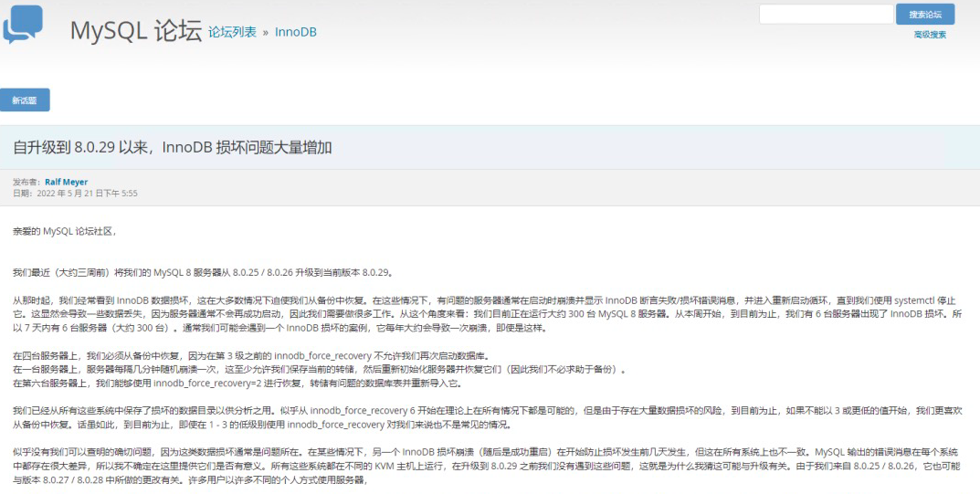Open the InnoDB breadcrumb link
The width and height of the screenshot is (980, 494).
[x=296, y=32]
